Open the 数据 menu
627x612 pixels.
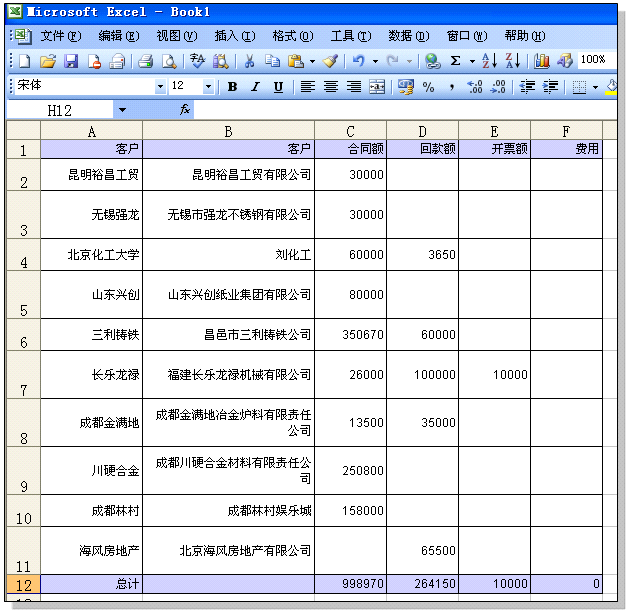(x=408, y=36)
